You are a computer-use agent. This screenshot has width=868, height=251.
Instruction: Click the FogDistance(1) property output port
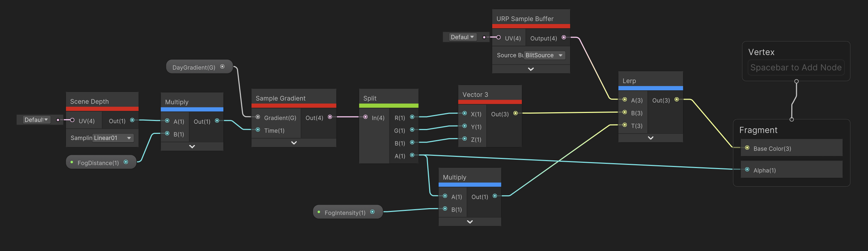126,162
